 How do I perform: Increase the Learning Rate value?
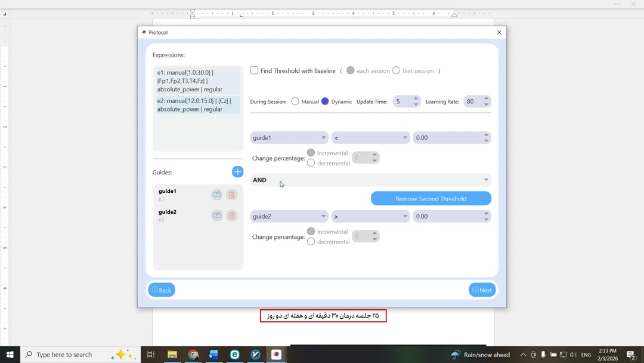(487, 99)
